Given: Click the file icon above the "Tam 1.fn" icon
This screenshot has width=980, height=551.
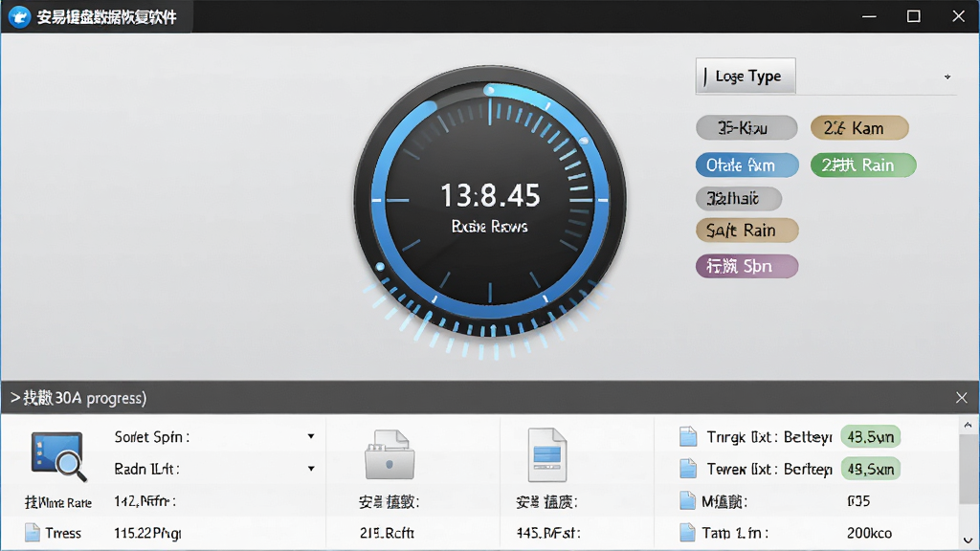Looking at the screenshot, I should (x=687, y=501).
